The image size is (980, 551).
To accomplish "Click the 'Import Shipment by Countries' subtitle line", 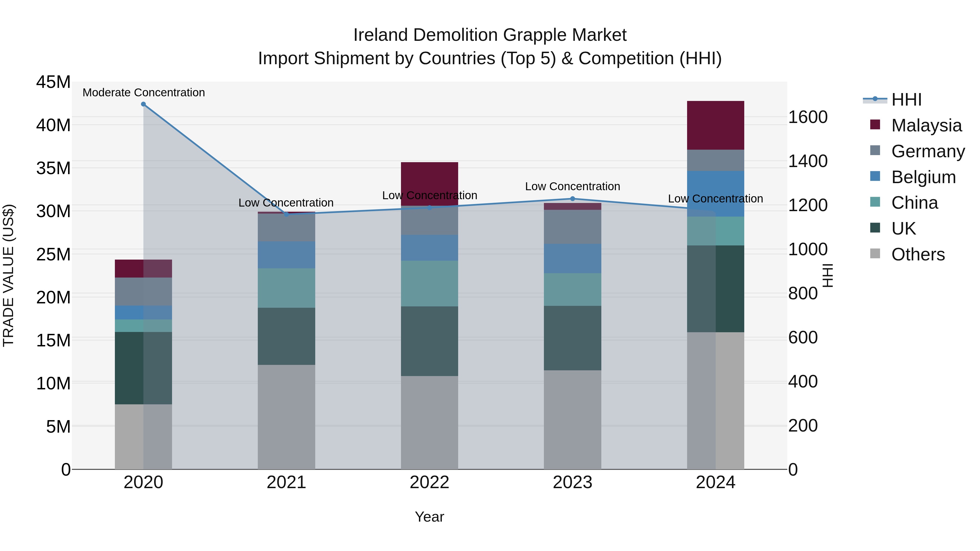I will (490, 59).
